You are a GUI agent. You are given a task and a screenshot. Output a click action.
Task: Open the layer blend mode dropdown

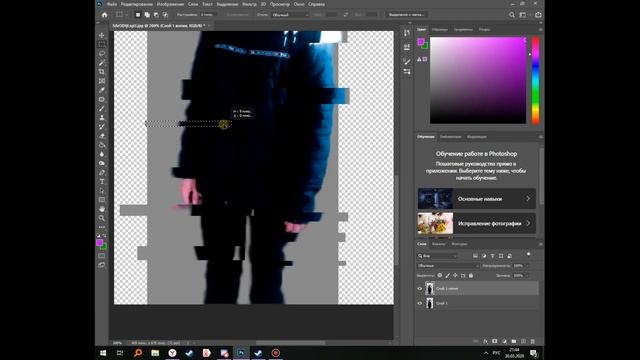[448, 266]
